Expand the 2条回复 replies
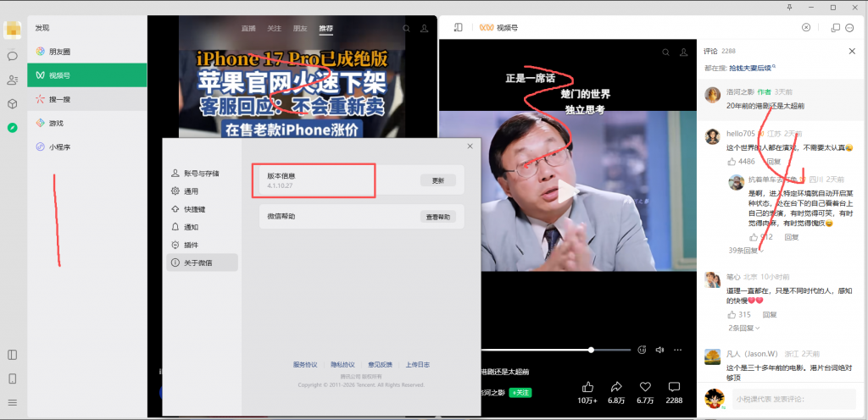The height and width of the screenshot is (420, 868). [x=743, y=328]
